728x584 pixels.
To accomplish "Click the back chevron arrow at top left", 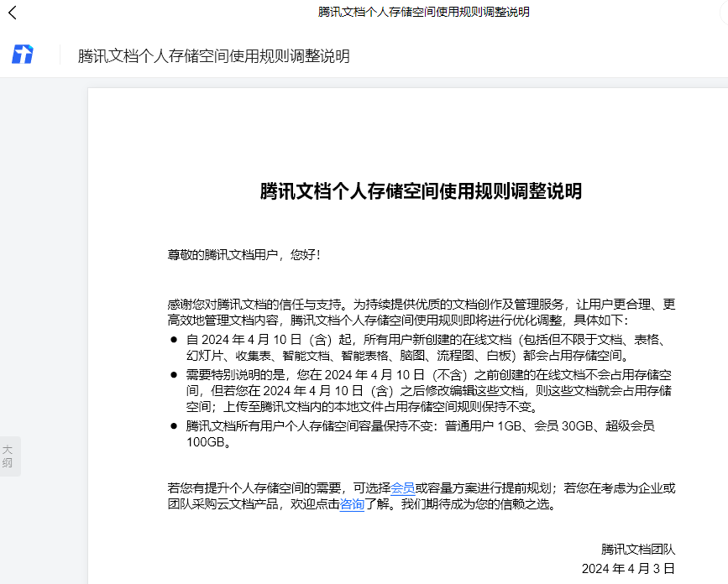I will 12,13.
